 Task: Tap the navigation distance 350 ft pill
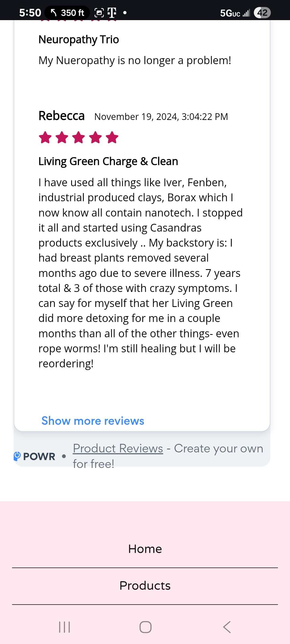coord(67,13)
